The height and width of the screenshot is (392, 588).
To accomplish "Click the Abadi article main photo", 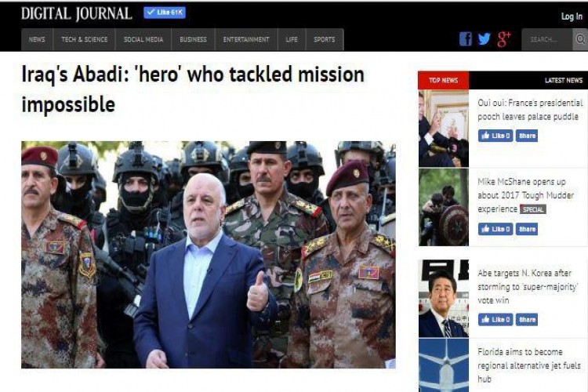I will point(208,255).
